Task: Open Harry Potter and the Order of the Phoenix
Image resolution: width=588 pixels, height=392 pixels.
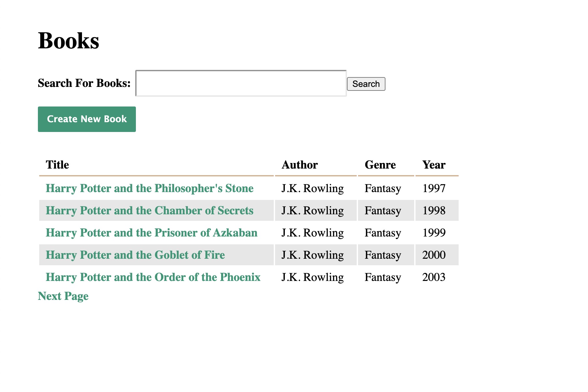Action: 153,277
